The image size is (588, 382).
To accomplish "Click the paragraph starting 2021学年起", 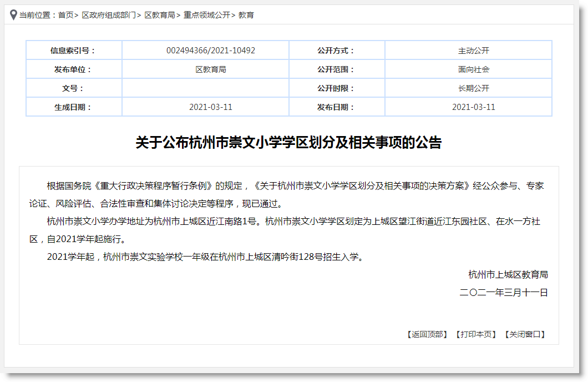I will [x=205, y=257].
